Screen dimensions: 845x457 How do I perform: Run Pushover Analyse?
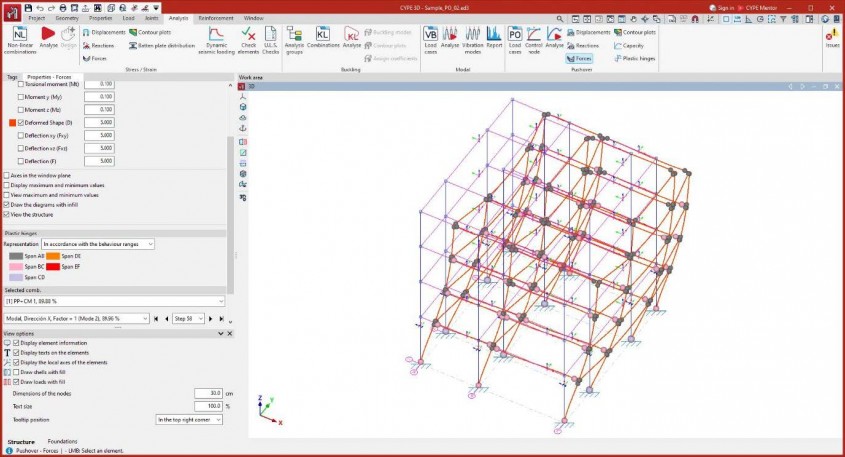coord(554,38)
